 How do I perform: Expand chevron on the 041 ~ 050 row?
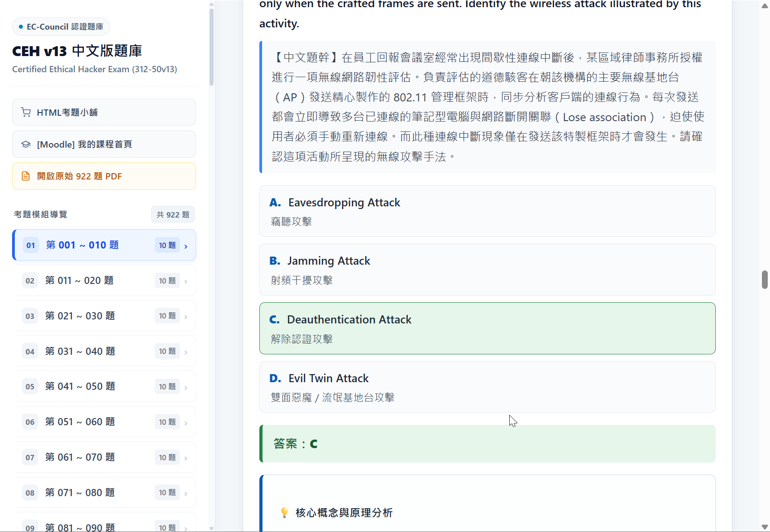click(186, 388)
